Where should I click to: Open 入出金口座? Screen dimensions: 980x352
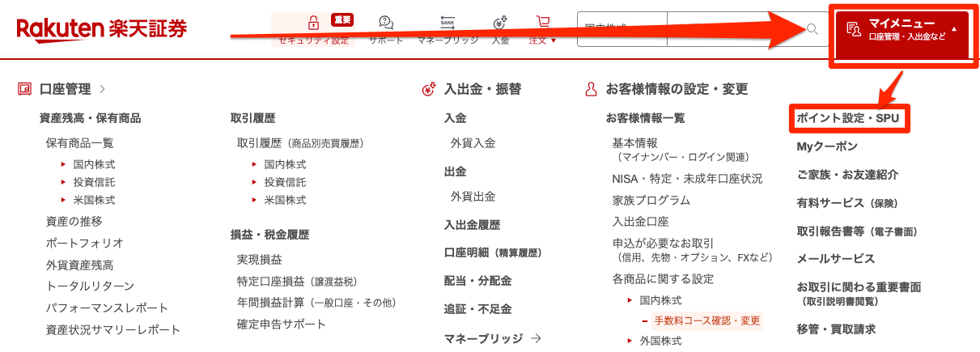(641, 221)
